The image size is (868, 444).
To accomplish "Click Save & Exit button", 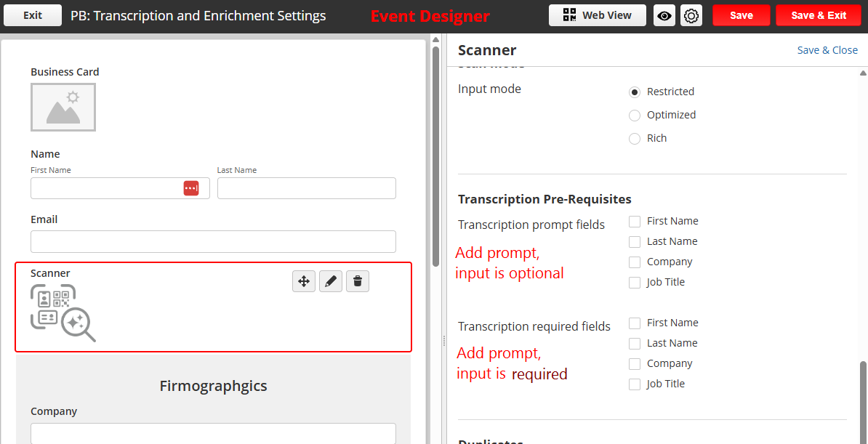I will click(819, 15).
